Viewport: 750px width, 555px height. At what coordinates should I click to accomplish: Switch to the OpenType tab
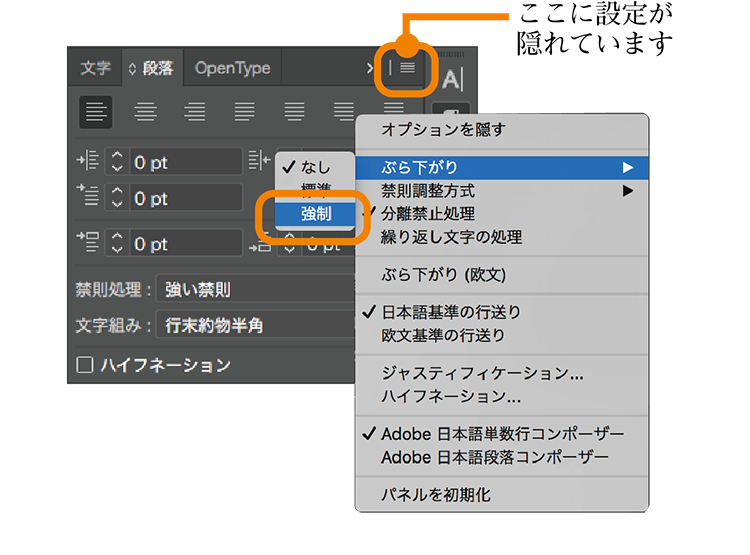(x=232, y=68)
